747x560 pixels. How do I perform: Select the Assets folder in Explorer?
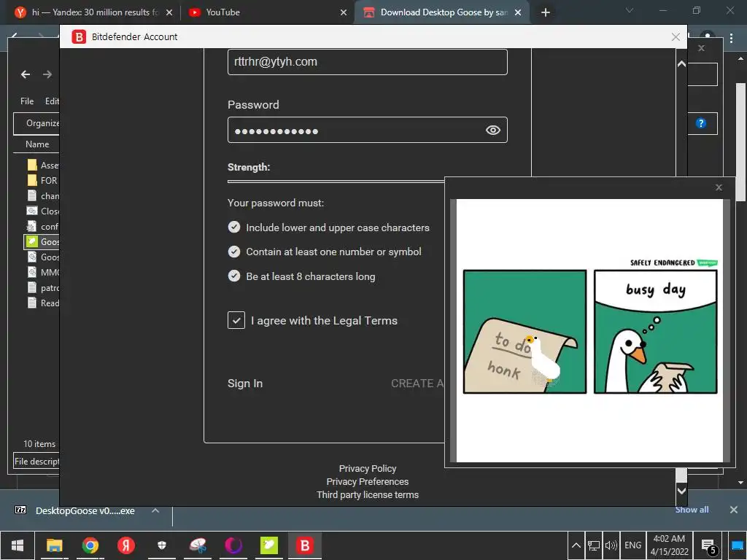pyautogui.click(x=43, y=166)
